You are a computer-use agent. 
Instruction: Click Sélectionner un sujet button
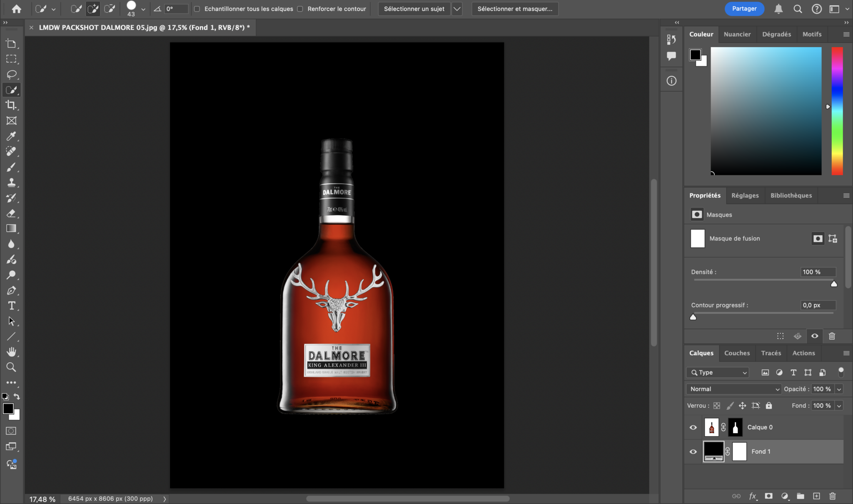pyautogui.click(x=414, y=9)
